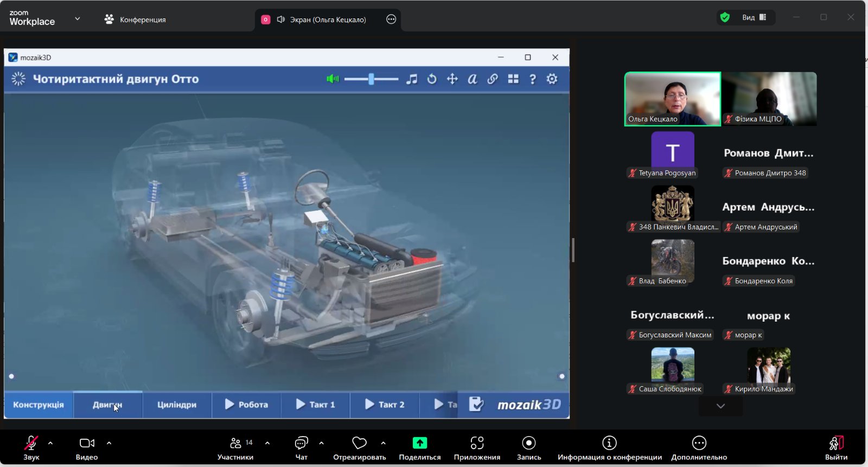Viewport: 868px width, 467px height.
Task: Click the Поделиться share button
Action: (x=419, y=447)
